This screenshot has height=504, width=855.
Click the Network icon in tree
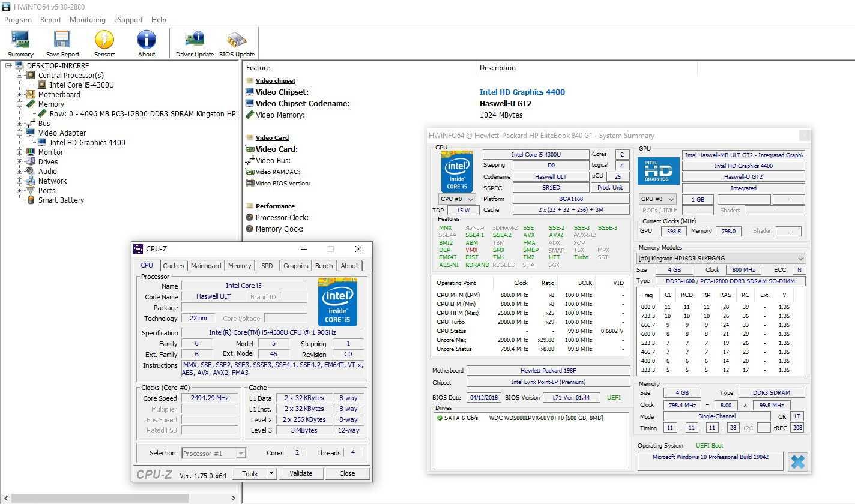[x=31, y=181]
